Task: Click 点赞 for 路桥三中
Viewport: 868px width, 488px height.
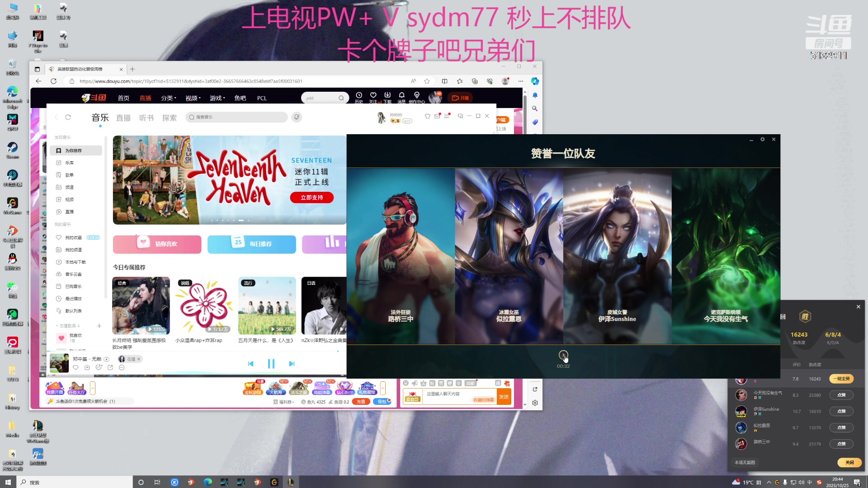Action: tap(841, 444)
